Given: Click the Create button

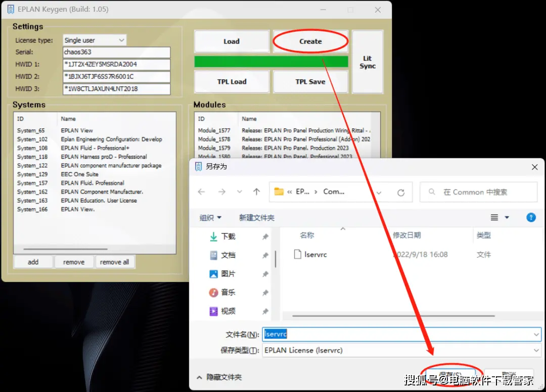Looking at the screenshot, I should pos(310,41).
